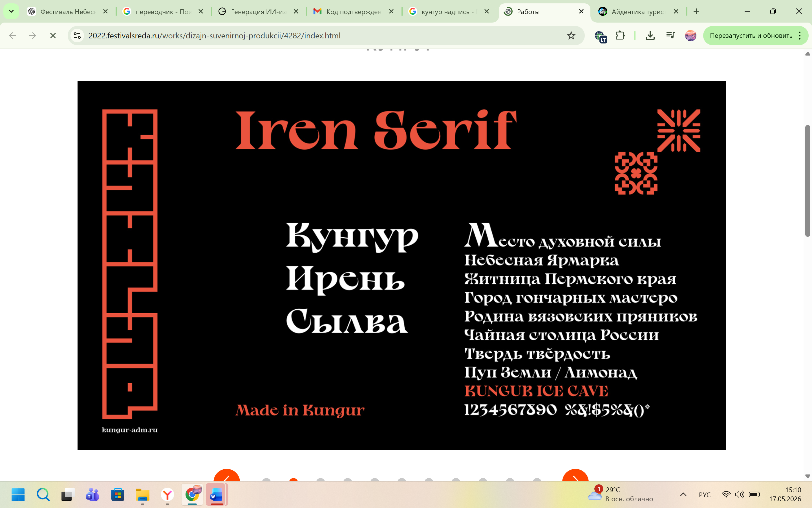Open the LT globe extension icon
The height and width of the screenshot is (508, 812).
pyautogui.click(x=600, y=36)
